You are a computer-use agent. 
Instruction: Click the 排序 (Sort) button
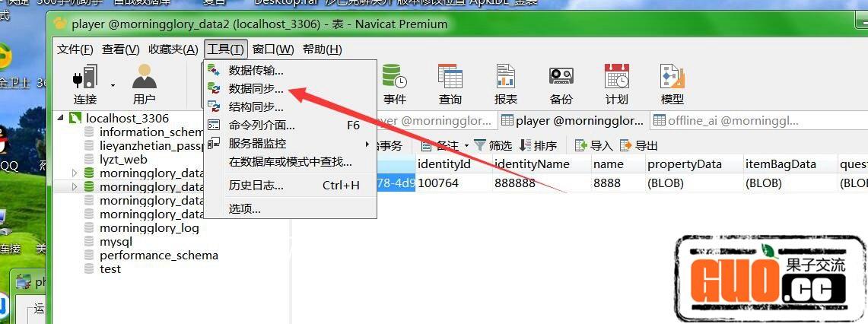[x=538, y=145]
